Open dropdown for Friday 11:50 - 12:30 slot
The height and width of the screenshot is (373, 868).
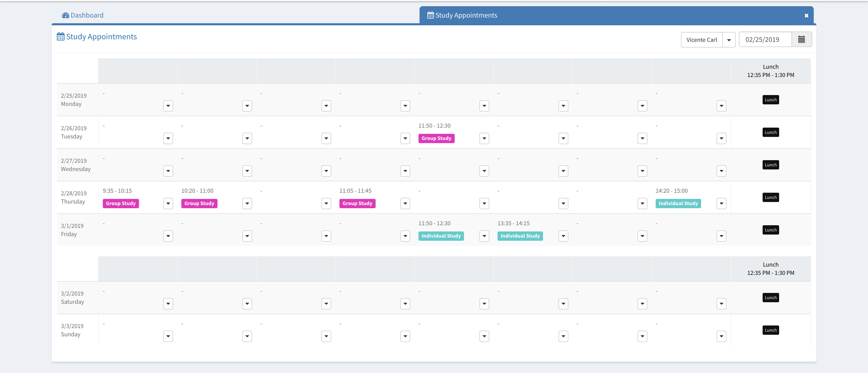pos(484,236)
